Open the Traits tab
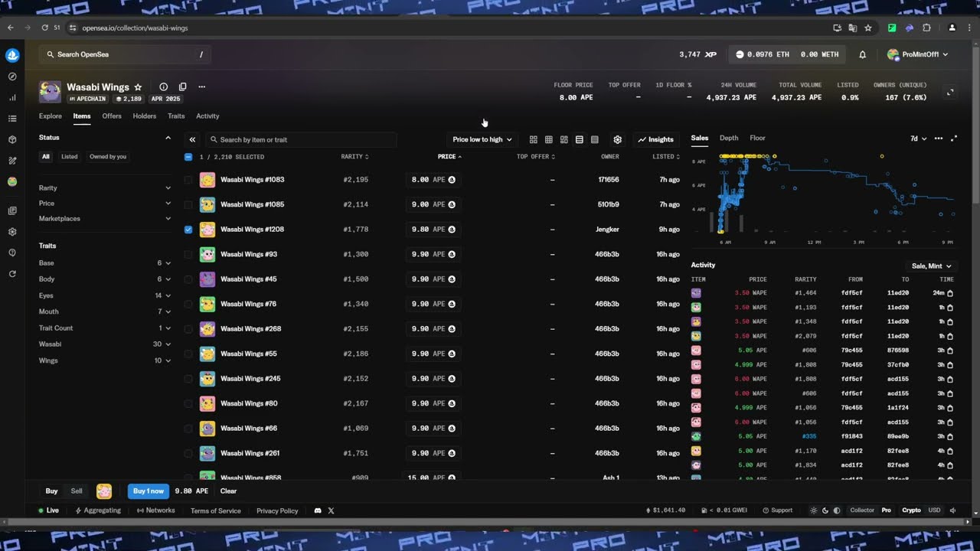 176,116
